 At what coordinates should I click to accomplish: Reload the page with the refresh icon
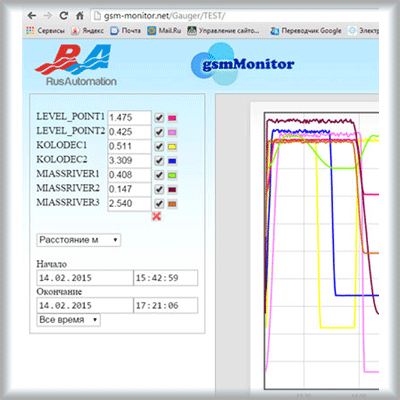tap(64, 15)
